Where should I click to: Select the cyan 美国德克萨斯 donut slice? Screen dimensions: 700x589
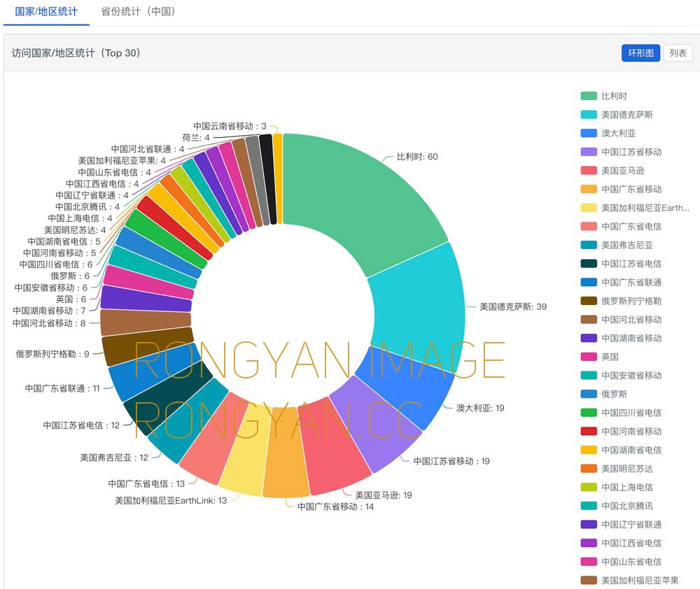[x=417, y=308]
